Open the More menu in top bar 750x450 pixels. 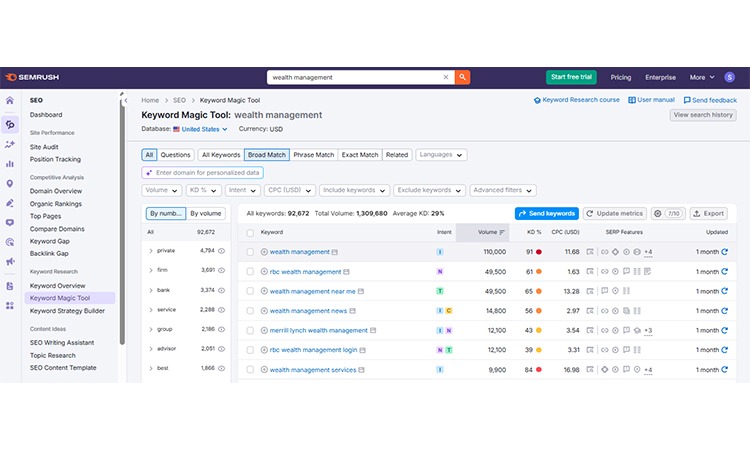coord(702,77)
